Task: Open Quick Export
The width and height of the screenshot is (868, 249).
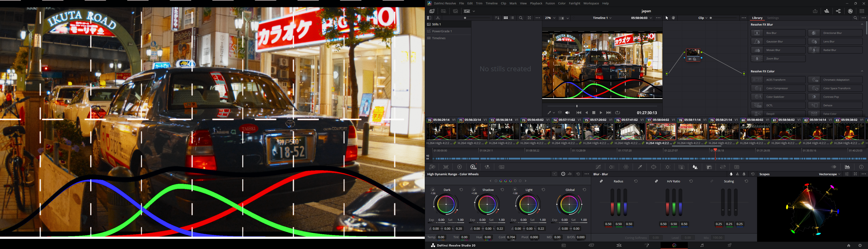Action: click(815, 11)
